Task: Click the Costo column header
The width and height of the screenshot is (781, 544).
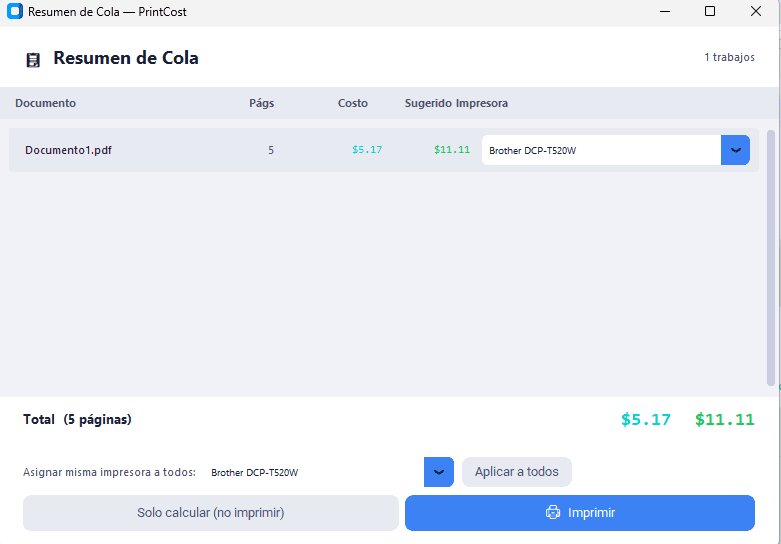Action: (353, 103)
